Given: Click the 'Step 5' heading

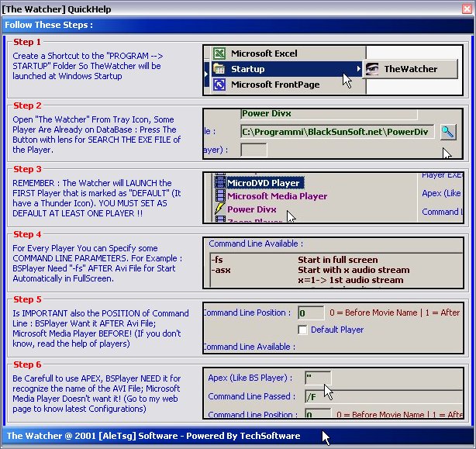Looking at the screenshot, I should (x=27, y=299).
